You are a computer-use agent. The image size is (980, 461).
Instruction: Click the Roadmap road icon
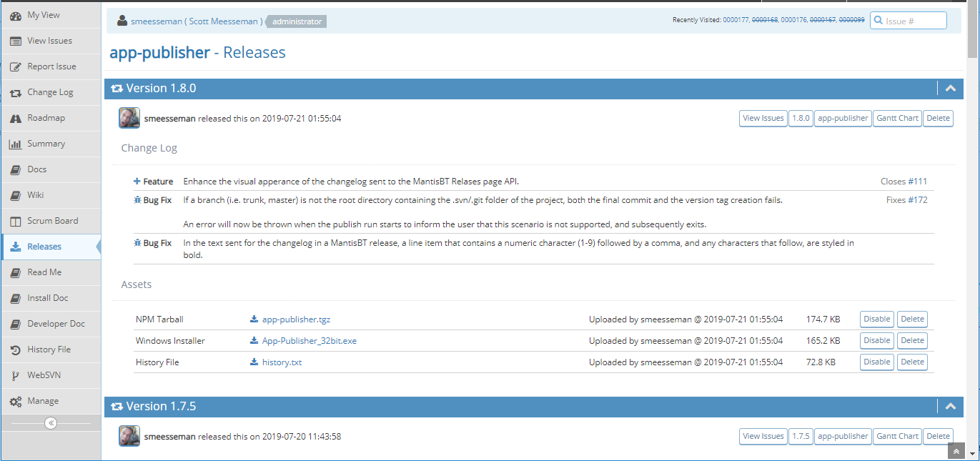15,118
